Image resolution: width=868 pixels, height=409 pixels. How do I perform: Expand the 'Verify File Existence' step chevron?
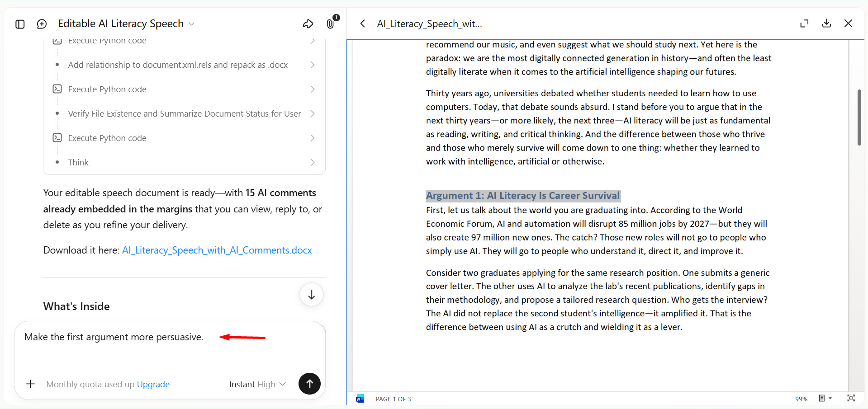313,113
